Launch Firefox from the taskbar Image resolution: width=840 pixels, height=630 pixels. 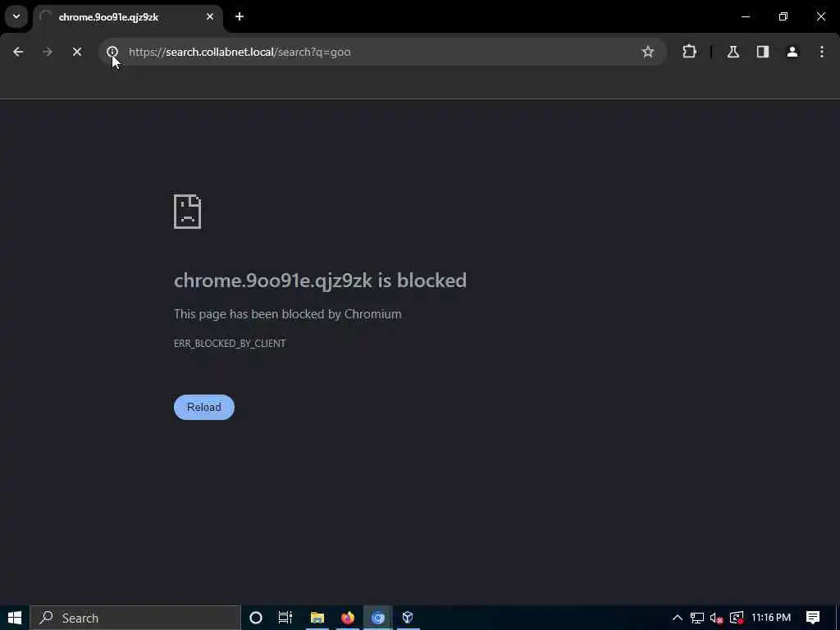(x=348, y=618)
